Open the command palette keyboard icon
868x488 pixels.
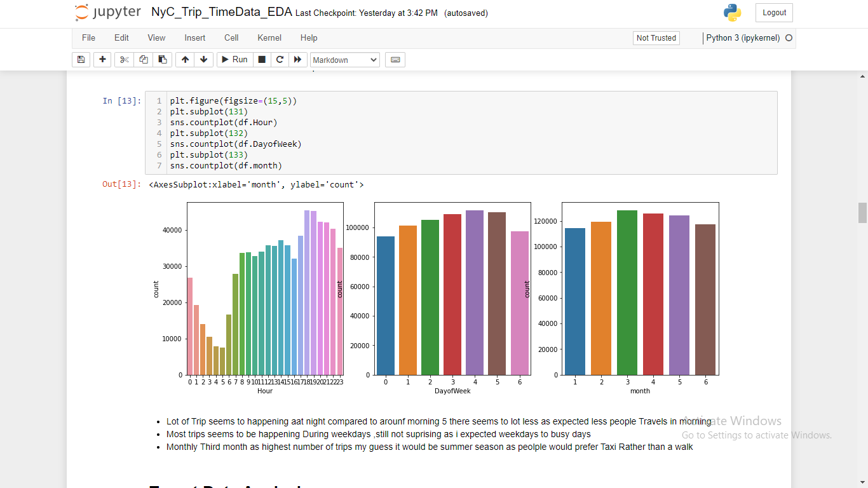tap(395, 59)
